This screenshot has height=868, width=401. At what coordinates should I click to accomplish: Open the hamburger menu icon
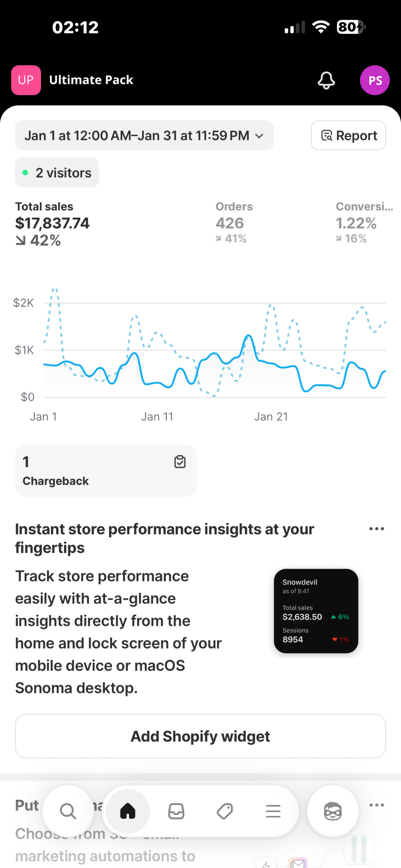pos(273,811)
